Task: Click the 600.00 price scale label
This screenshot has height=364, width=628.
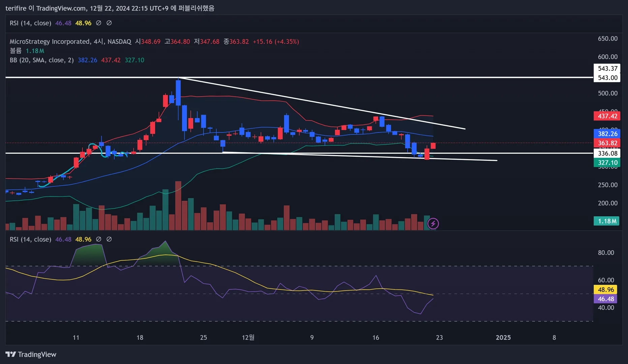Action: point(608,57)
